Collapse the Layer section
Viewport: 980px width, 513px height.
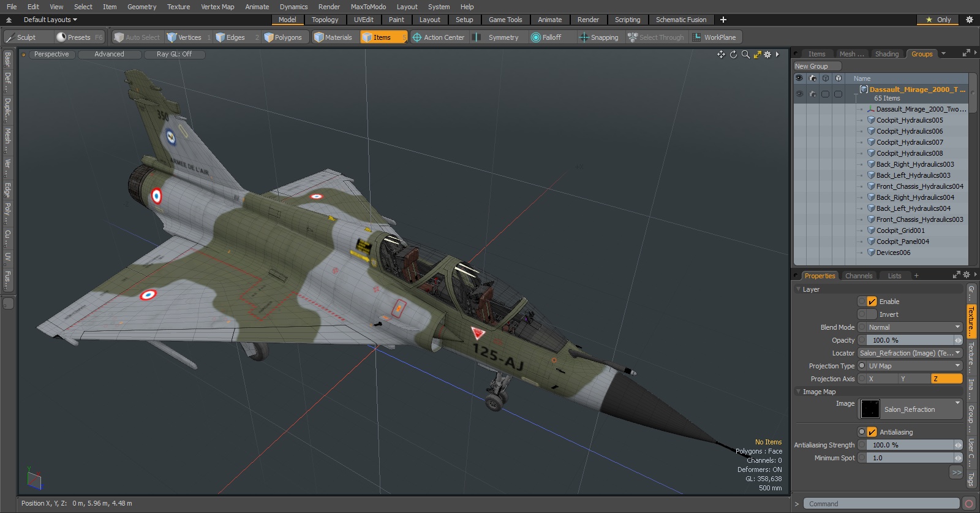click(x=798, y=289)
